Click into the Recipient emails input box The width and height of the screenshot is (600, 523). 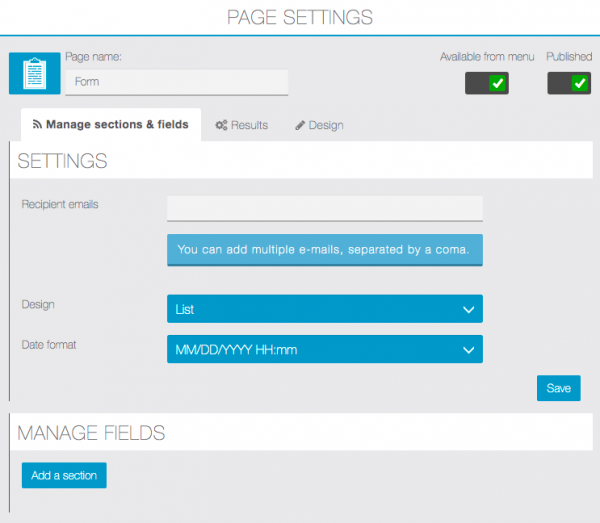(324, 207)
